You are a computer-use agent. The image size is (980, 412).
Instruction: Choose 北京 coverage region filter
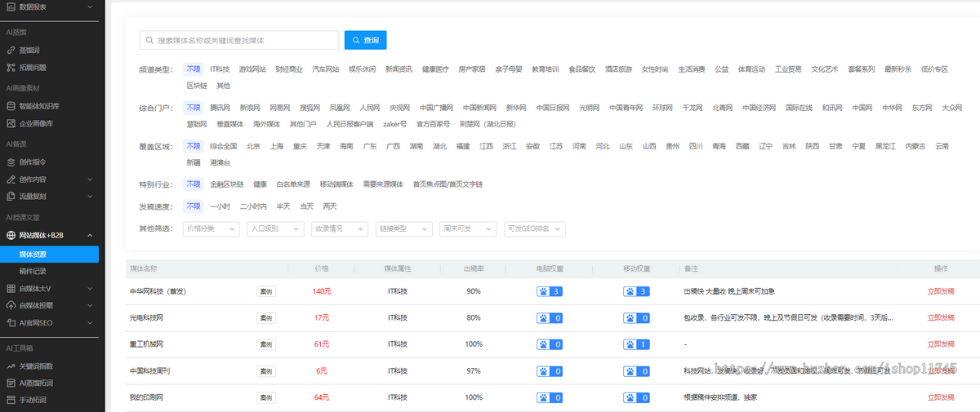pos(253,146)
